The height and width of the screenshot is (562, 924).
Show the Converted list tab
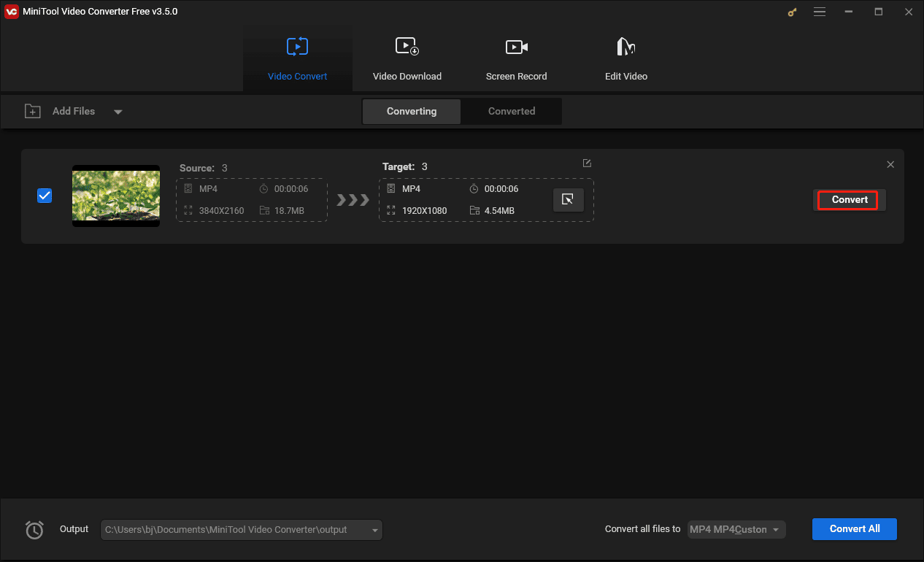coord(512,112)
